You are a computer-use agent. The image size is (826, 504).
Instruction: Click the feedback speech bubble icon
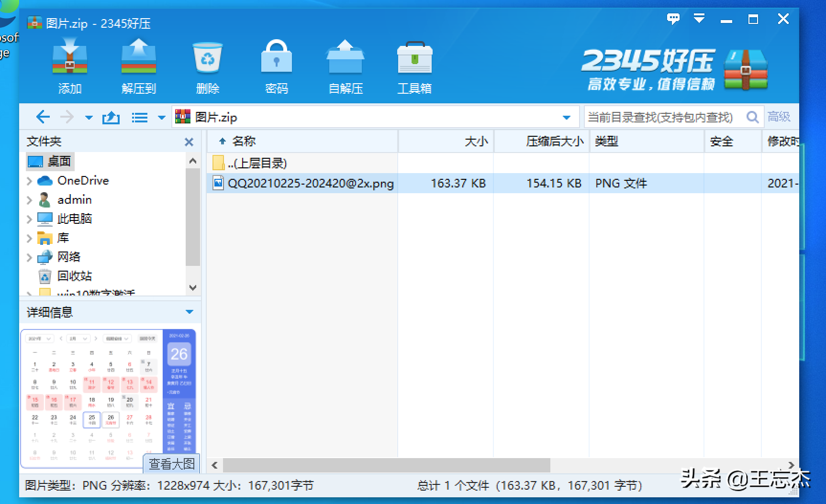(x=673, y=19)
